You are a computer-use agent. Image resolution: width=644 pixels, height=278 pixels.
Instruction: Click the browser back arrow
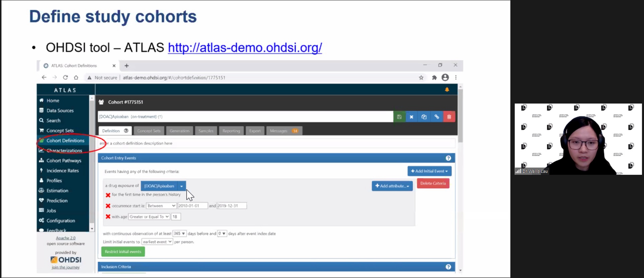[44, 77]
